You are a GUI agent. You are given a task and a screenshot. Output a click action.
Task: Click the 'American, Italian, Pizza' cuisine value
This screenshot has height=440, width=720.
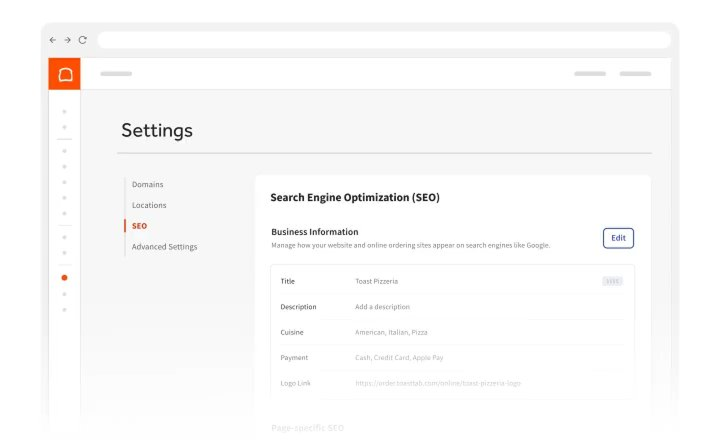pos(391,332)
